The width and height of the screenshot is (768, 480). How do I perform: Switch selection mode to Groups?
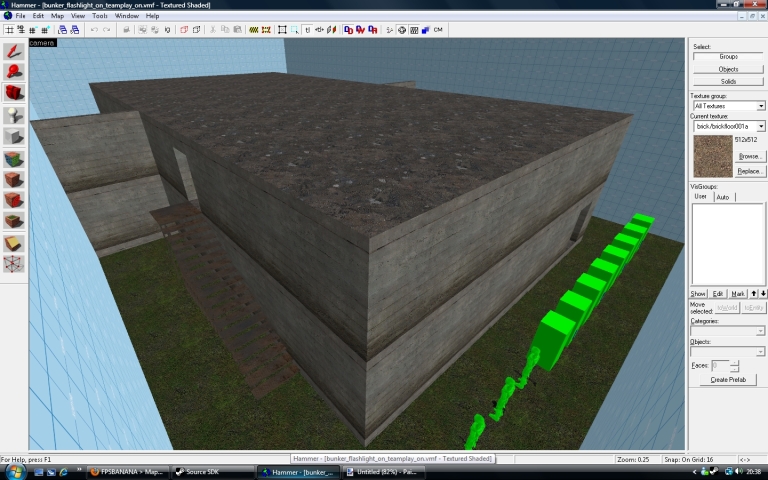pos(728,57)
